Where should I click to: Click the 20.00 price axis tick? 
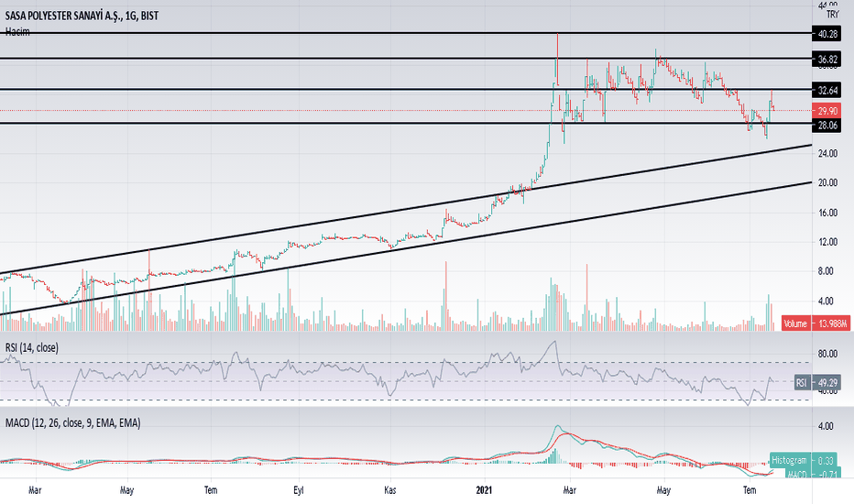point(827,183)
